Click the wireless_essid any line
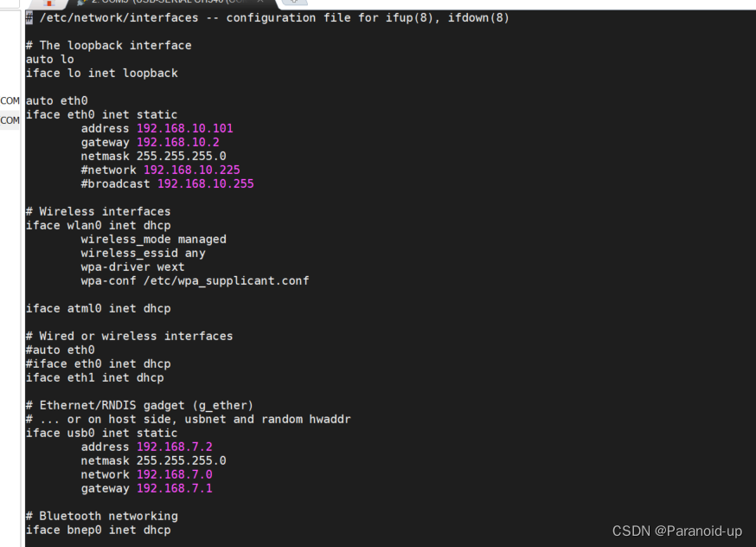 (x=143, y=253)
